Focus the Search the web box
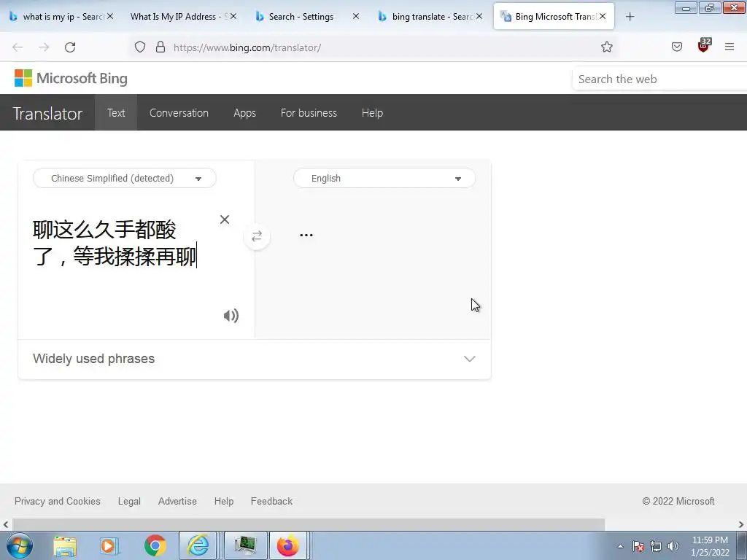Viewport: 747px width, 560px height. (x=659, y=79)
